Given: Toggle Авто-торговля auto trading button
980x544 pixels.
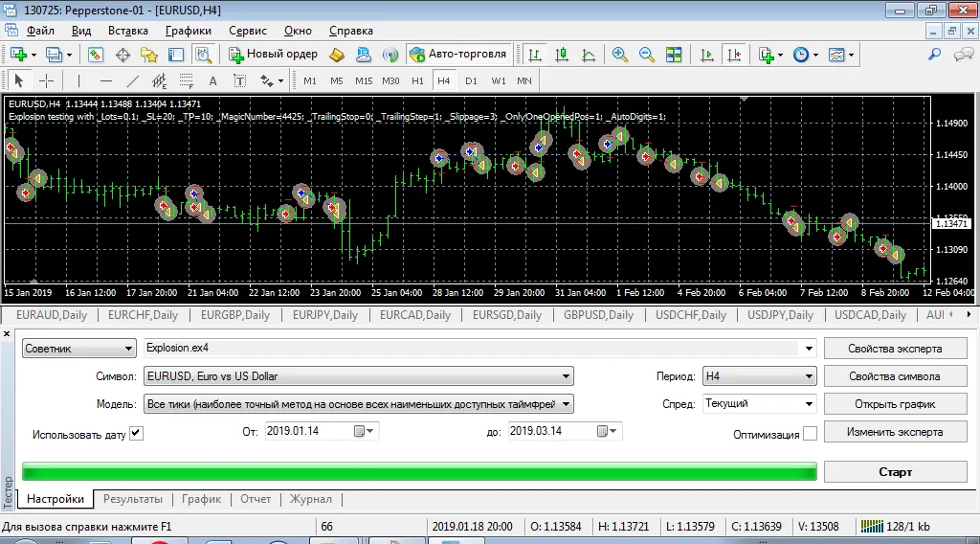Looking at the screenshot, I should click(458, 55).
